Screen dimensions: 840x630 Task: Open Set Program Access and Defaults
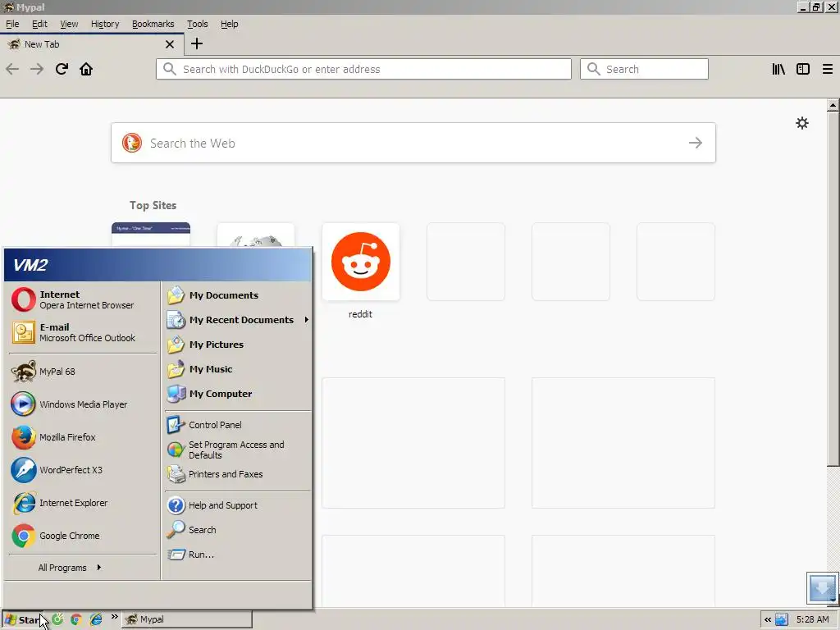click(237, 450)
